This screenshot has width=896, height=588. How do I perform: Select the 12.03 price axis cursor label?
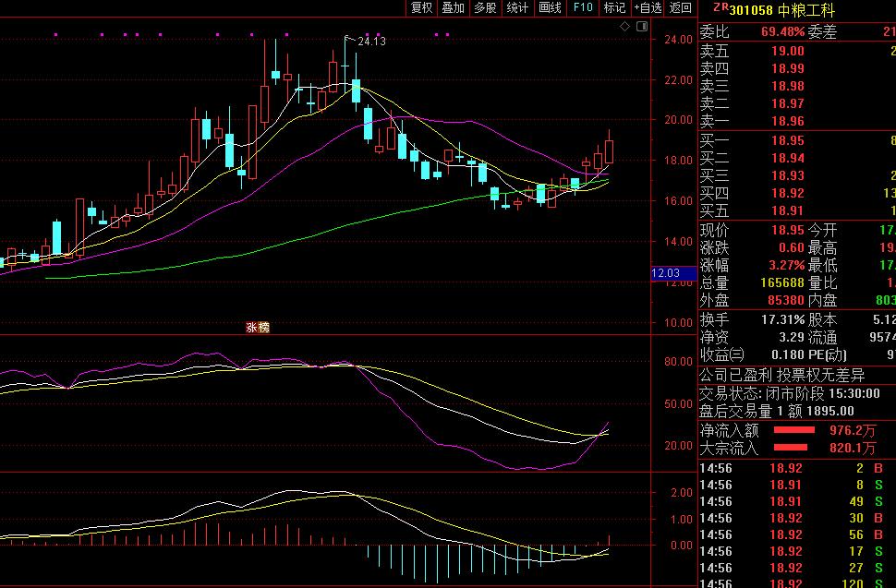[665, 273]
